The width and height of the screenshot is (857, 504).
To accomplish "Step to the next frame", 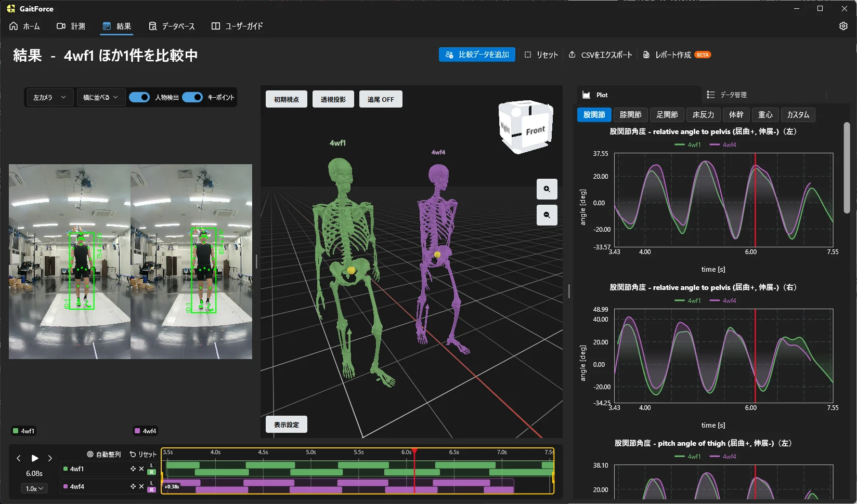I will (50, 458).
